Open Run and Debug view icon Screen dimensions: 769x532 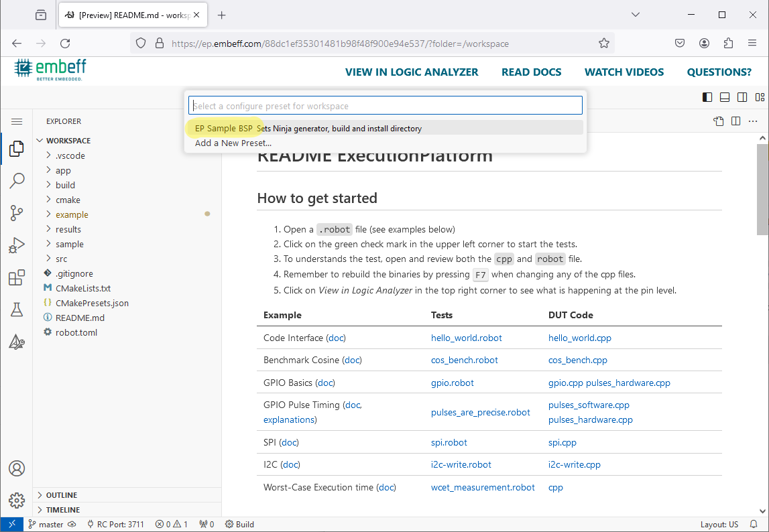pos(17,245)
